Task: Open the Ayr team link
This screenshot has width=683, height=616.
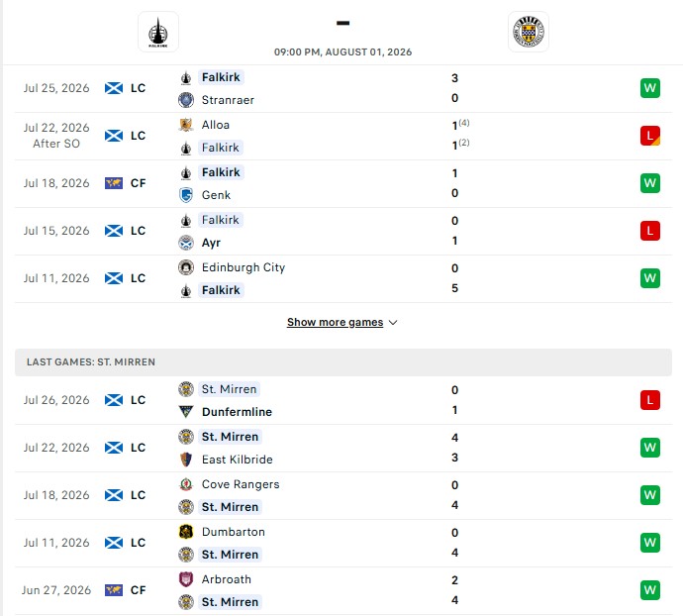Action: (211, 243)
